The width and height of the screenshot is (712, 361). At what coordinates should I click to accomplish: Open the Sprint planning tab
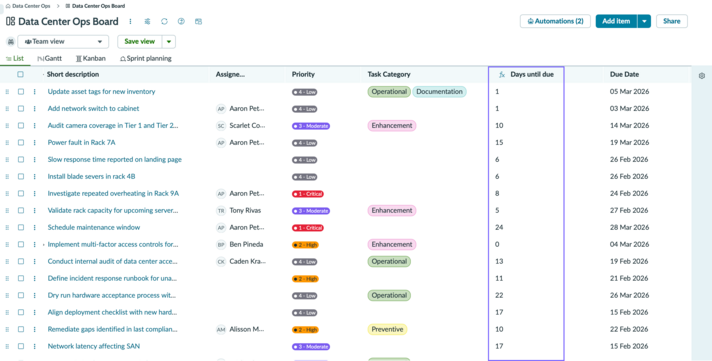click(x=146, y=59)
